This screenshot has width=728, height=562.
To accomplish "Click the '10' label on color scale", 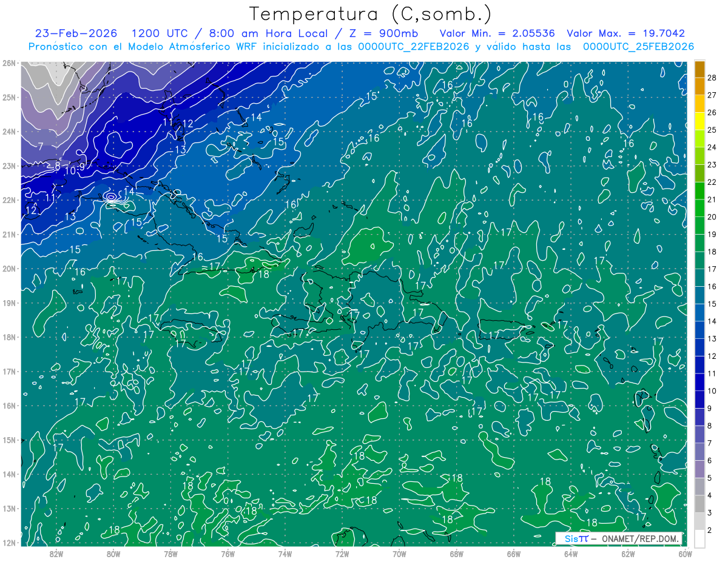I will (712, 391).
